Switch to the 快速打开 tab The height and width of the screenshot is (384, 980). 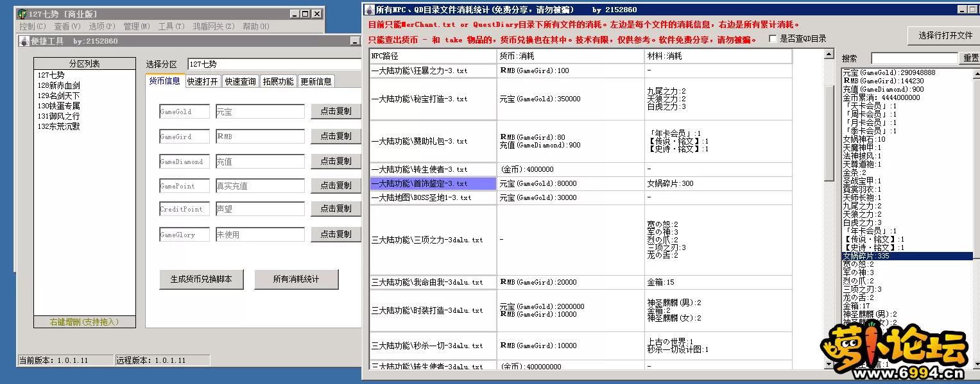tap(203, 81)
